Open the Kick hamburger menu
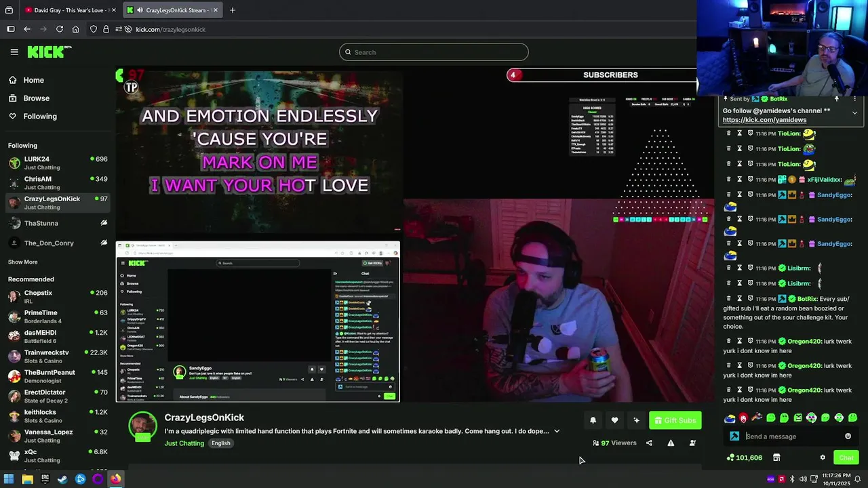868x488 pixels. pyautogui.click(x=14, y=52)
